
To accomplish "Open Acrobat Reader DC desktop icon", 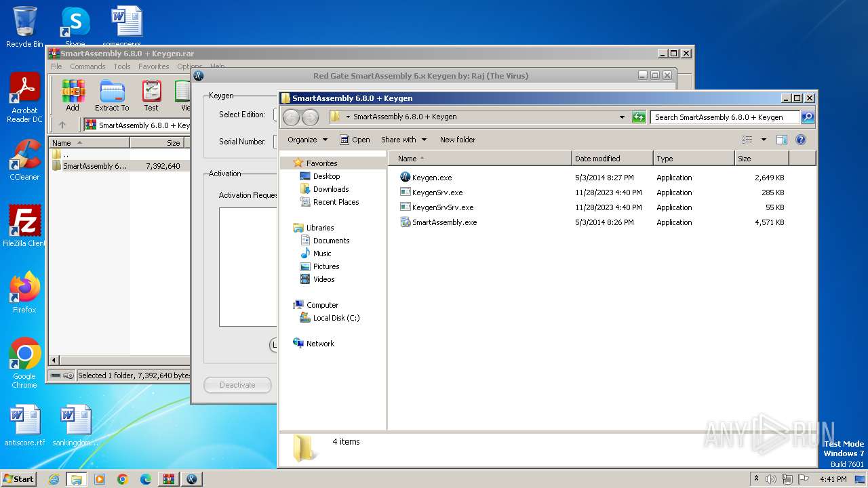I will tap(24, 98).
